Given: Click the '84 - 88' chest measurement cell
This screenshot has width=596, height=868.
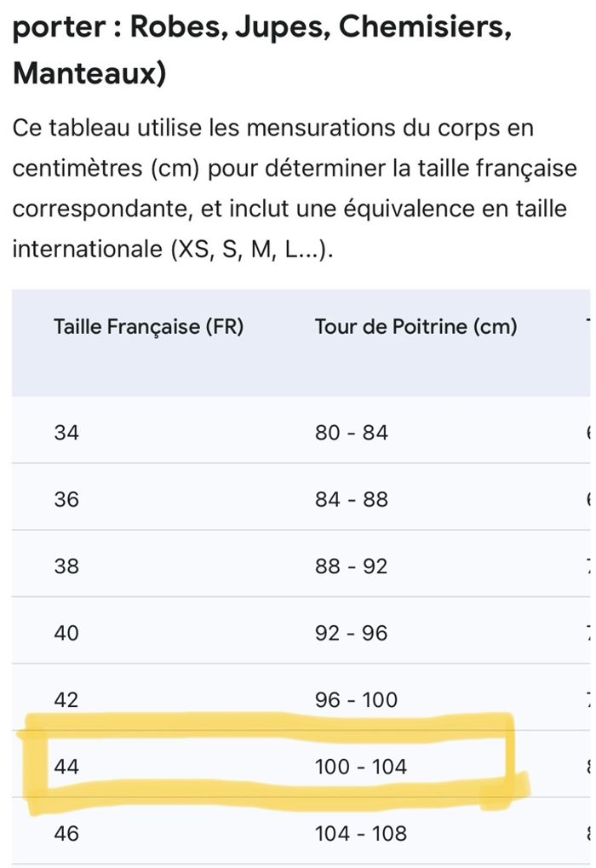Looking at the screenshot, I should click(x=352, y=499).
